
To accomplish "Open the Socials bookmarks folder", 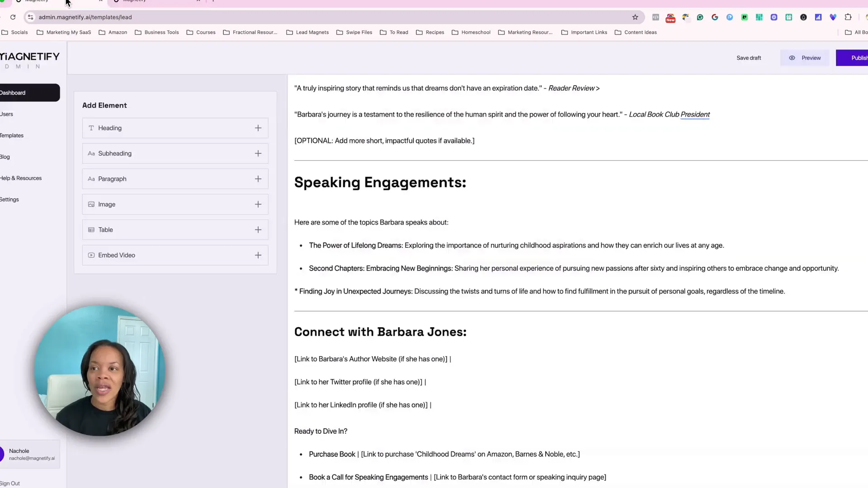I will pos(15,33).
